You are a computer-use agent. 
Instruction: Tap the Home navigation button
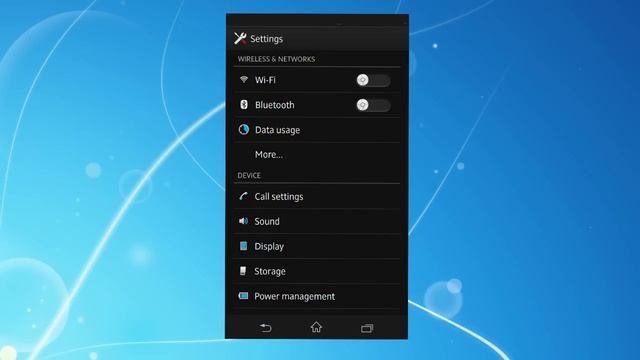click(x=316, y=327)
